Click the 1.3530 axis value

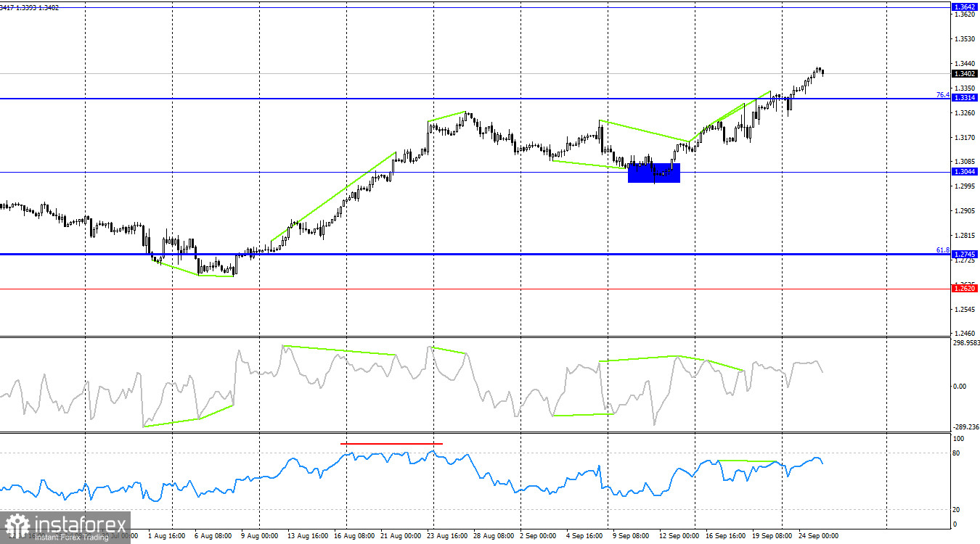point(965,39)
